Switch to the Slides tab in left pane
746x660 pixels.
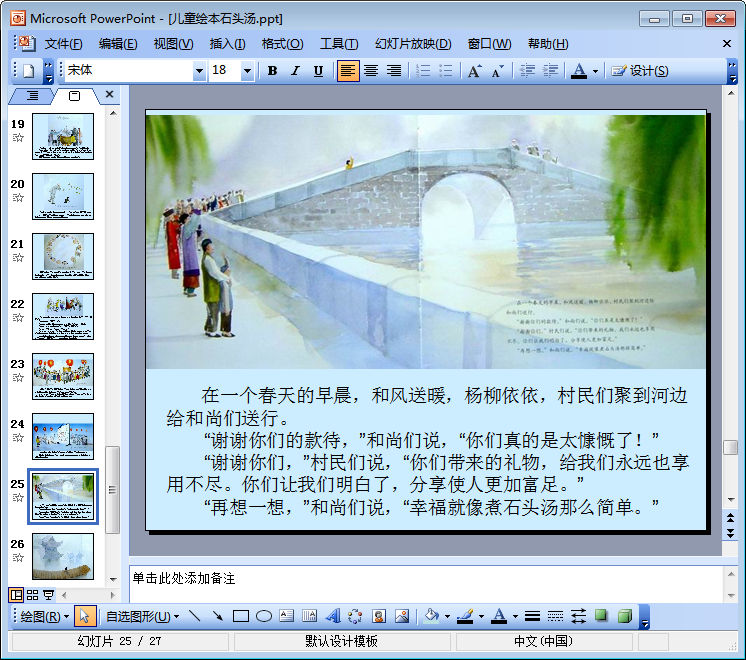coord(75,96)
